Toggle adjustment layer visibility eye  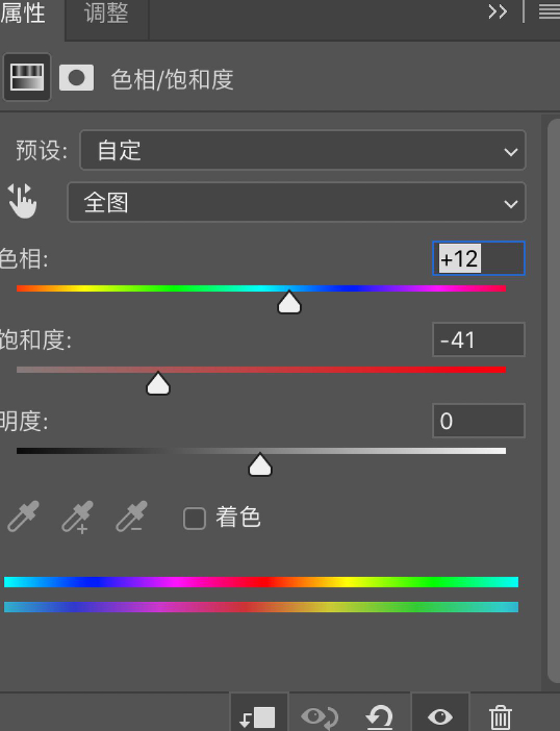pos(440,716)
